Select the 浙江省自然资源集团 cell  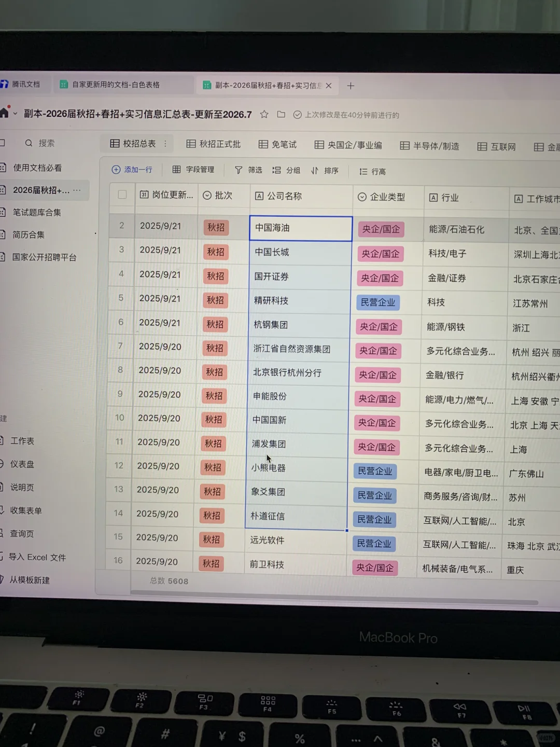point(298,349)
